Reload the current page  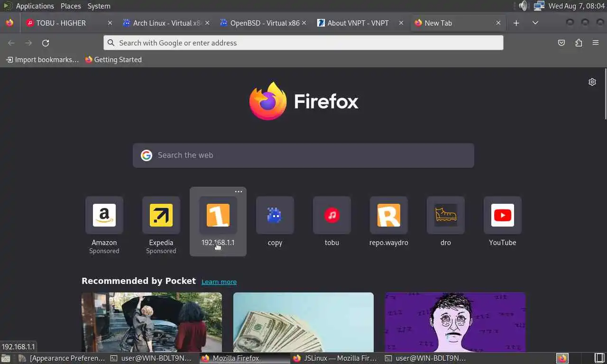46,43
